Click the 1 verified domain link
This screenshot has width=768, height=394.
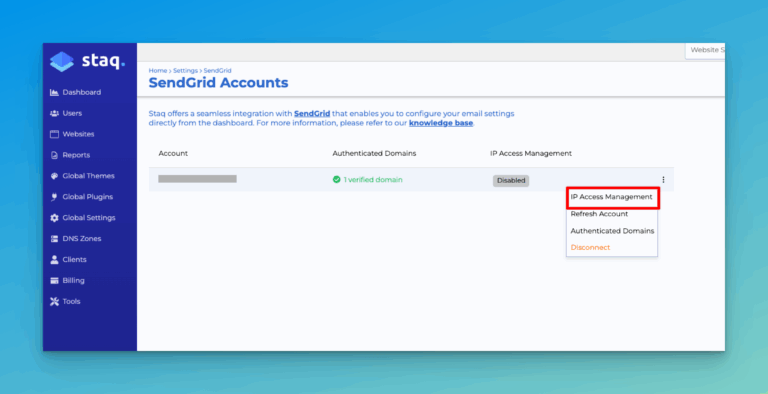point(373,180)
